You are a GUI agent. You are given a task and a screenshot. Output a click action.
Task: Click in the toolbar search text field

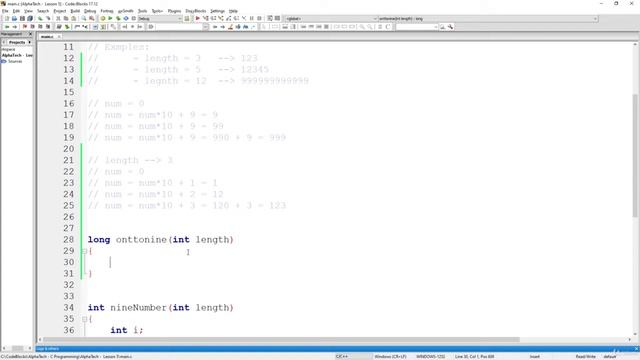(178, 27)
